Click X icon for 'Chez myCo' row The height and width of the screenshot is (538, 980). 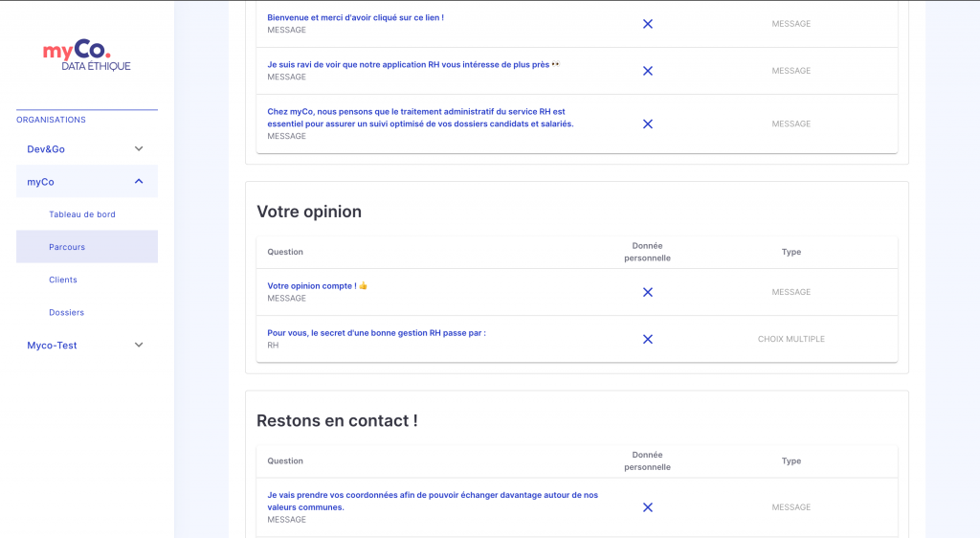click(648, 123)
